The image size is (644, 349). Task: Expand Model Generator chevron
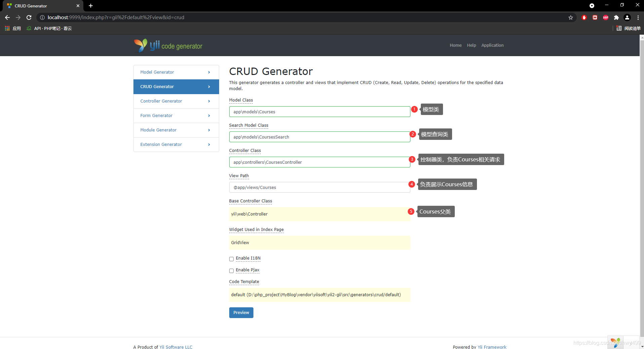tap(209, 72)
